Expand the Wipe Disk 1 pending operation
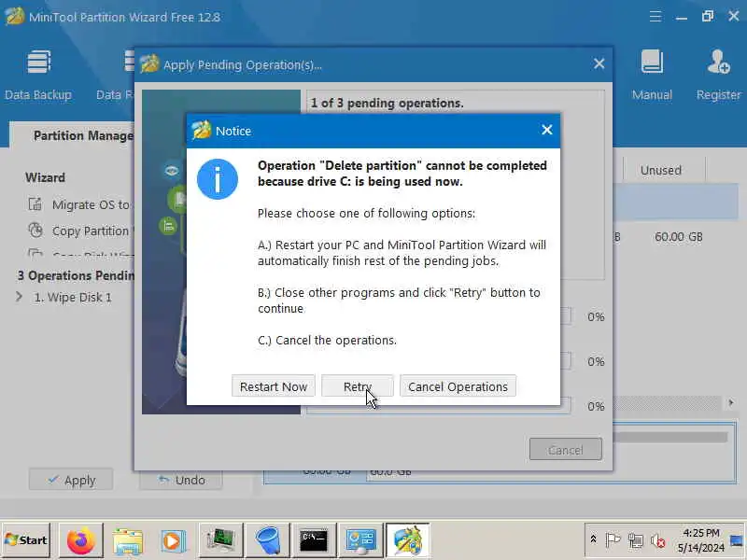This screenshot has width=747, height=560. pos(19,297)
